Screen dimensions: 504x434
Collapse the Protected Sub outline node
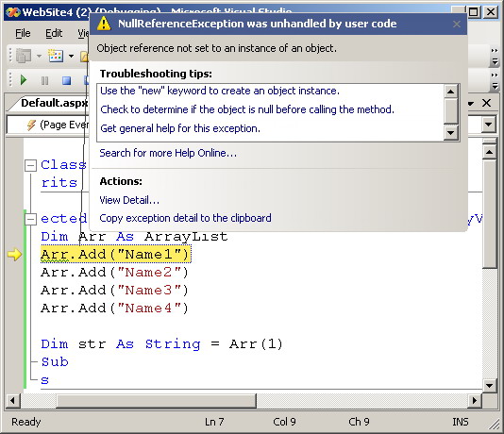pos(30,220)
